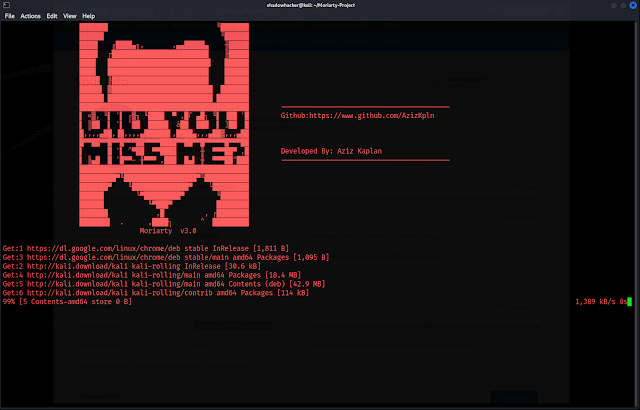The width and height of the screenshot is (640, 410).
Task: Click the 'DID YOU MISS ME?' ASCII banner
Action: pyautogui.click(x=164, y=138)
